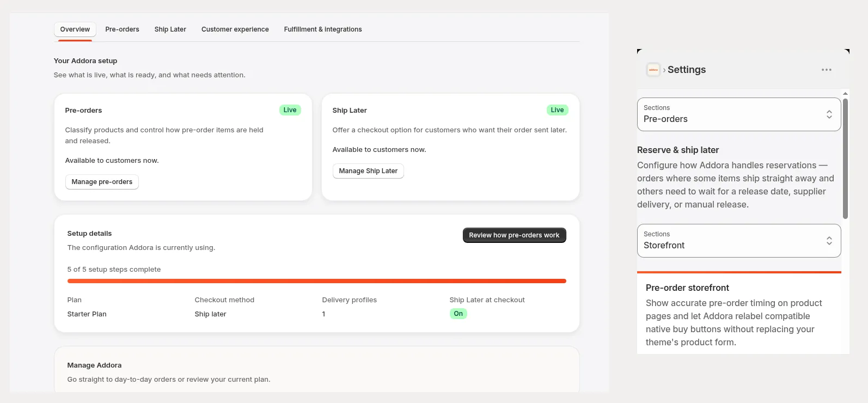868x403 pixels.
Task: Click the Addora app icon in Settings panel
Action: pos(653,70)
